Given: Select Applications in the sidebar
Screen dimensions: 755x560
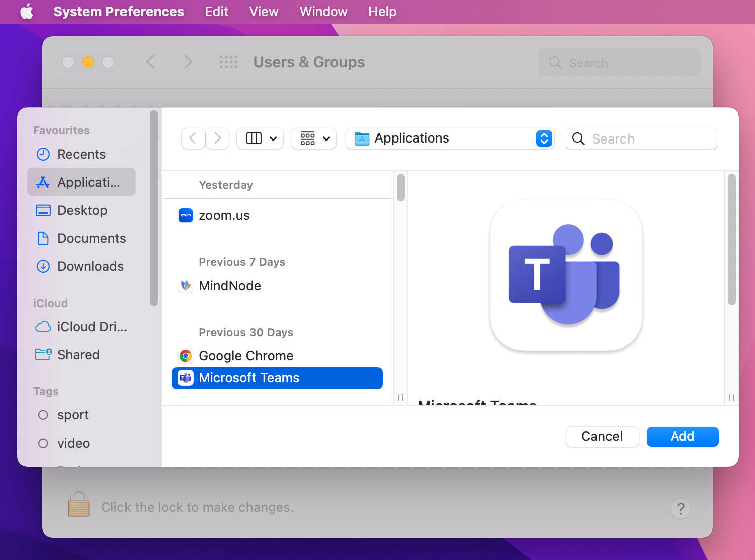Looking at the screenshot, I should coord(81,182).
